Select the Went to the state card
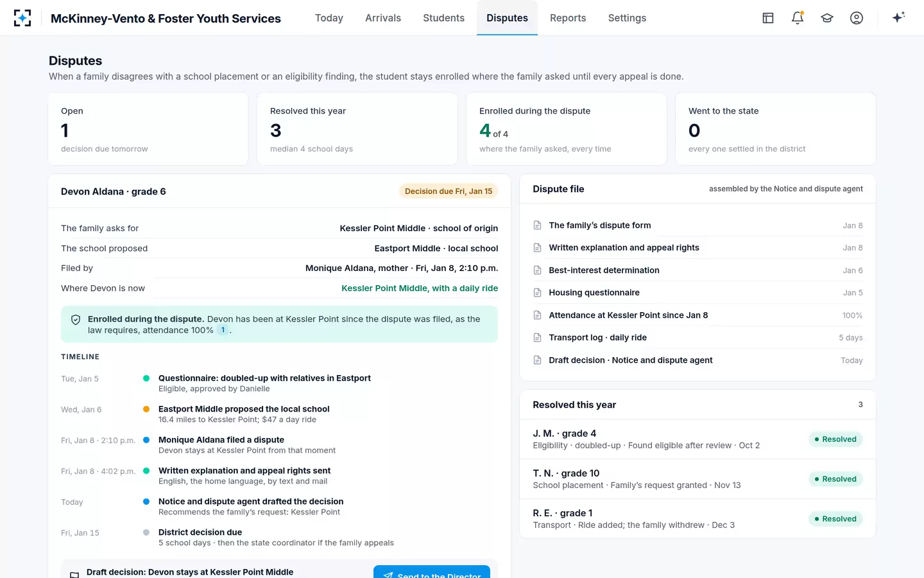Viewport: 924px width, 578px height. click(x=776, y=129)
